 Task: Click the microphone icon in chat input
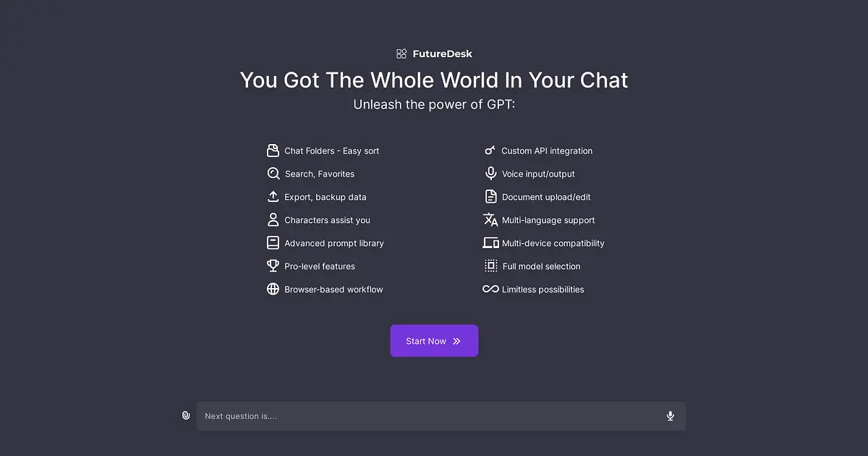[671, 416]
